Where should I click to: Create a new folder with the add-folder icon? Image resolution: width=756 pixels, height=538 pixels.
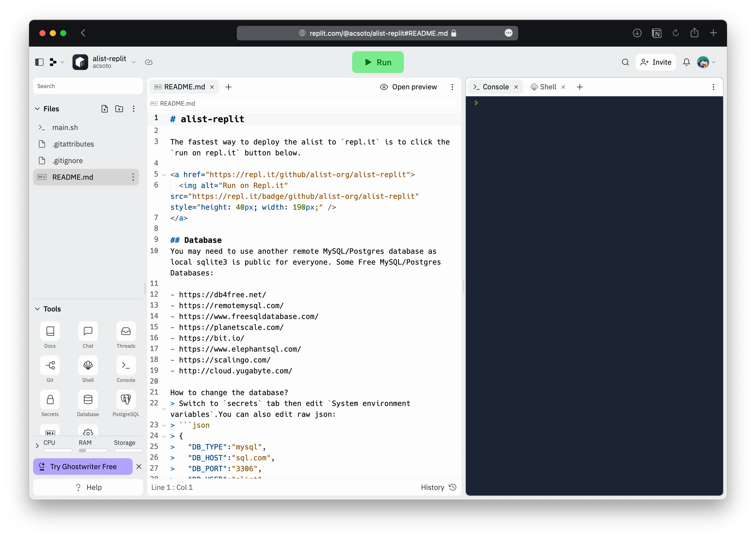coord(119,109)
